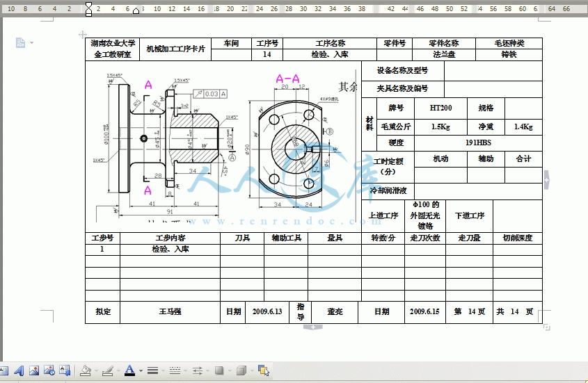
Task: Open arrow style options
Action: click(x=197, y=370)
